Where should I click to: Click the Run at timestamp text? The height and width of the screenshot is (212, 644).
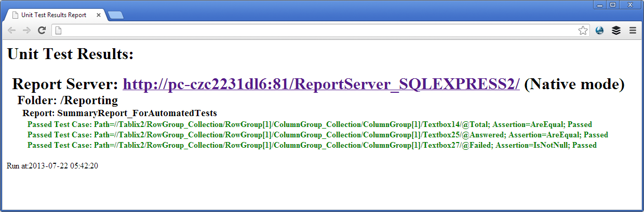click(52, 166)
